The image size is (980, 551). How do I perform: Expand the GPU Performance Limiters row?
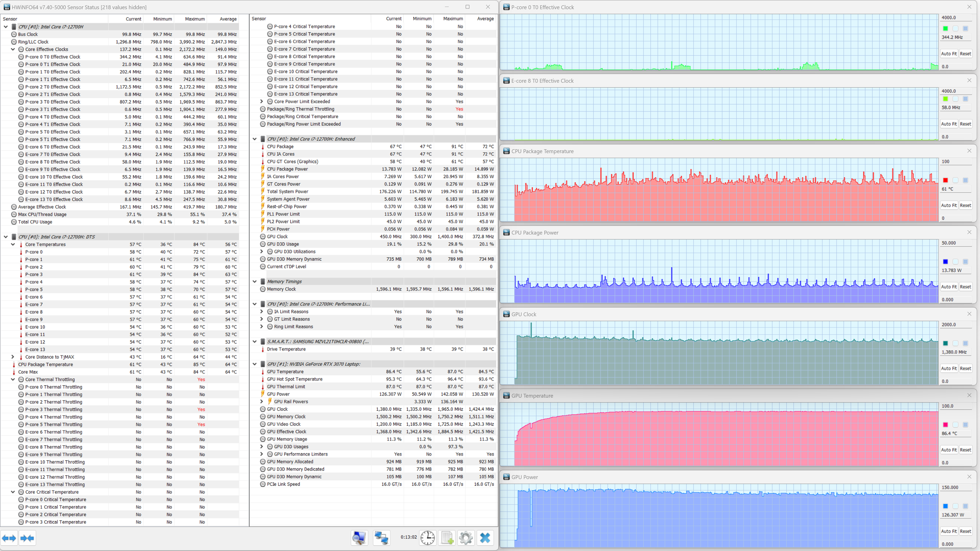point(262,454)
